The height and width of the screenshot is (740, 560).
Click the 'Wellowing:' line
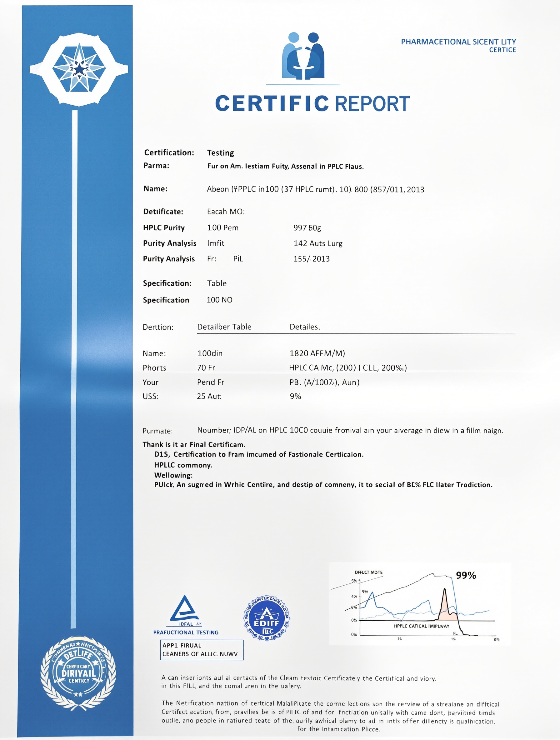coord(173,475)
